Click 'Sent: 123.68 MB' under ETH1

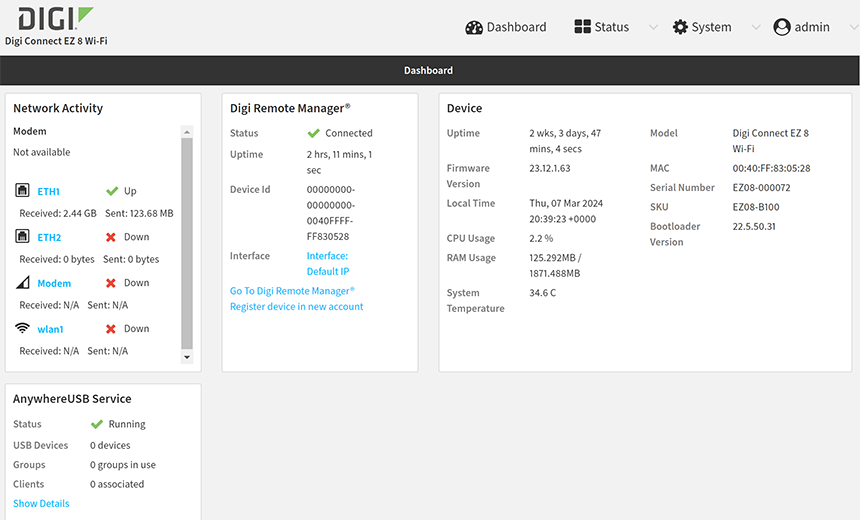[139, 213]
